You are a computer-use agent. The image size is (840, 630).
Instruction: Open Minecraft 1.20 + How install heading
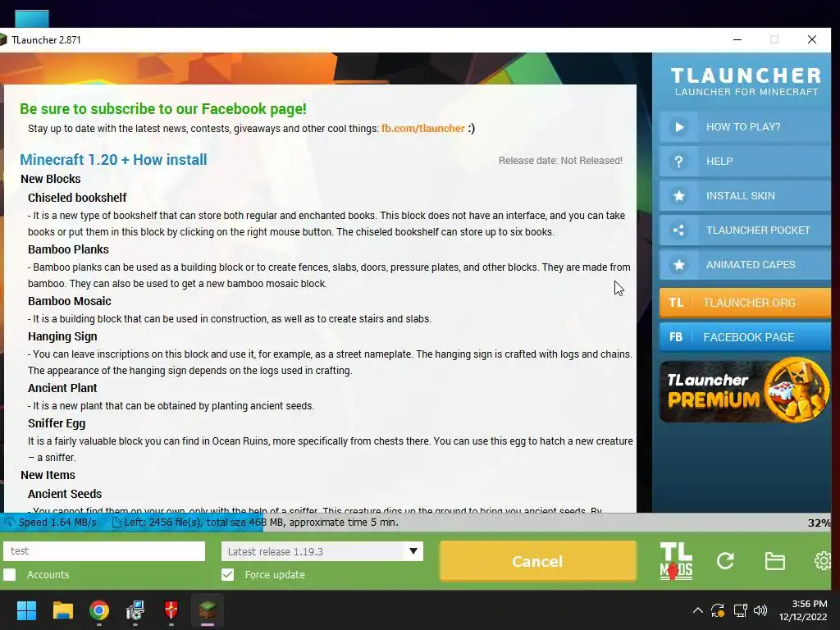coord(113,160)
